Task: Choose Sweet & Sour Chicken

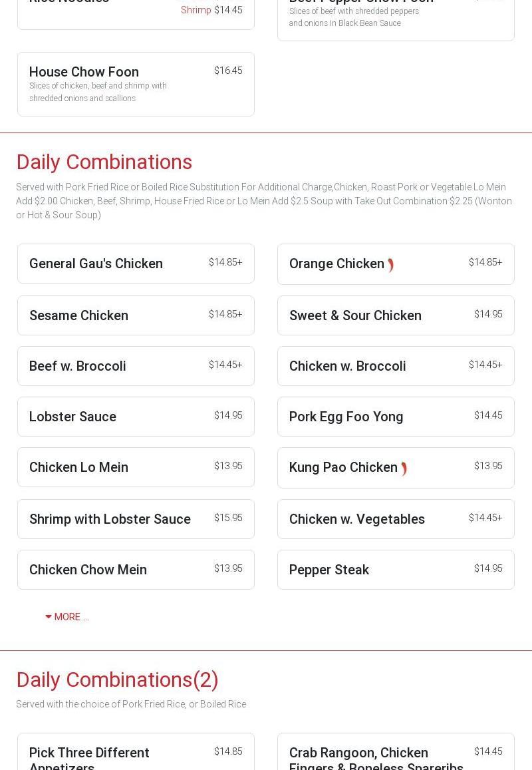Action: 396,315
